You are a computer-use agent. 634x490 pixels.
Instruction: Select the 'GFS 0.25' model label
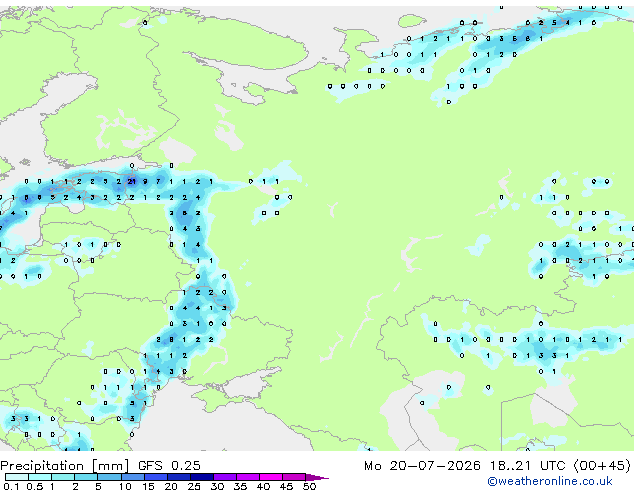click(169, 466)
